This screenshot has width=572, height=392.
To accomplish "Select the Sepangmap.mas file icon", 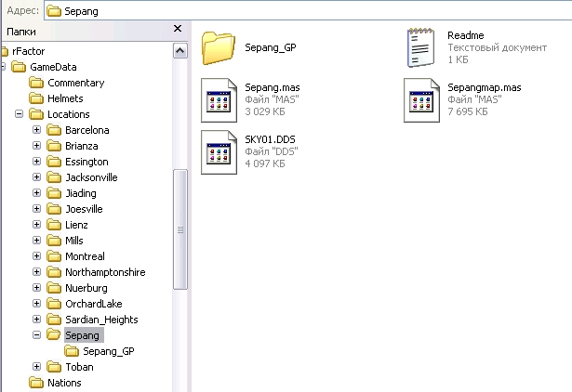I will tap(421, 100).
